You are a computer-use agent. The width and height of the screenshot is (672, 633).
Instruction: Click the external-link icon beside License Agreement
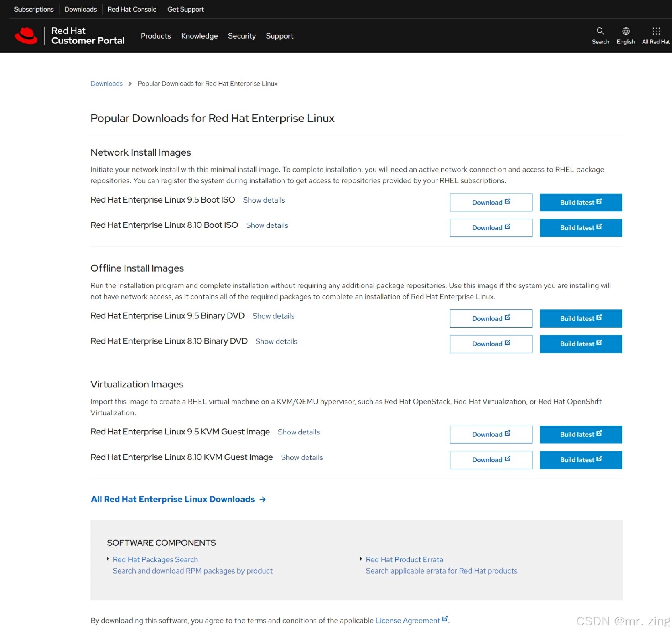pyautogui.click(x=445, y=619)
